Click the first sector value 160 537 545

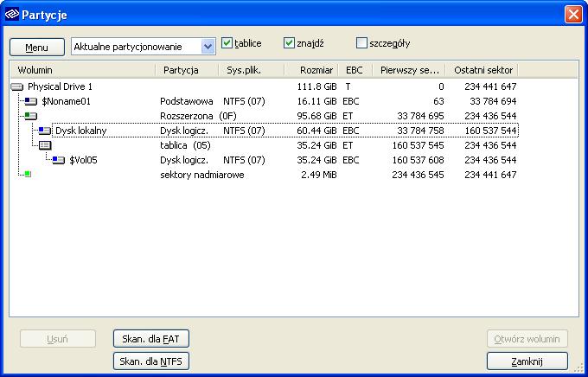click(419, 145)
